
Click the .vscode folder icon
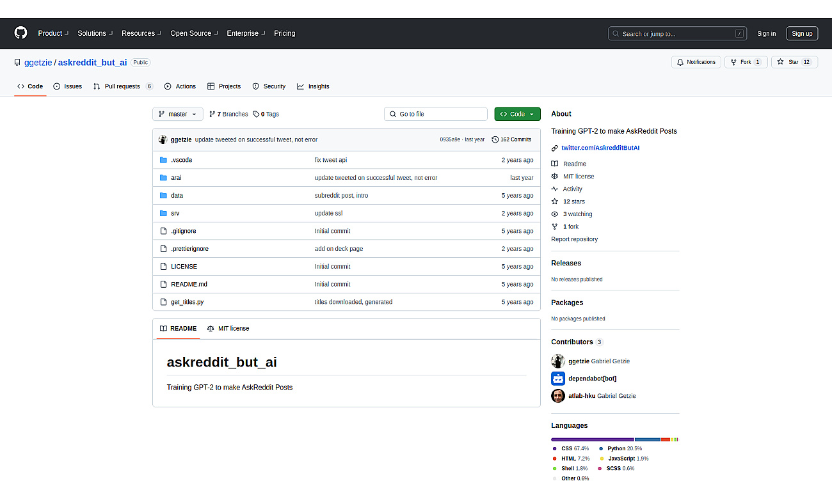pos(163,160)
